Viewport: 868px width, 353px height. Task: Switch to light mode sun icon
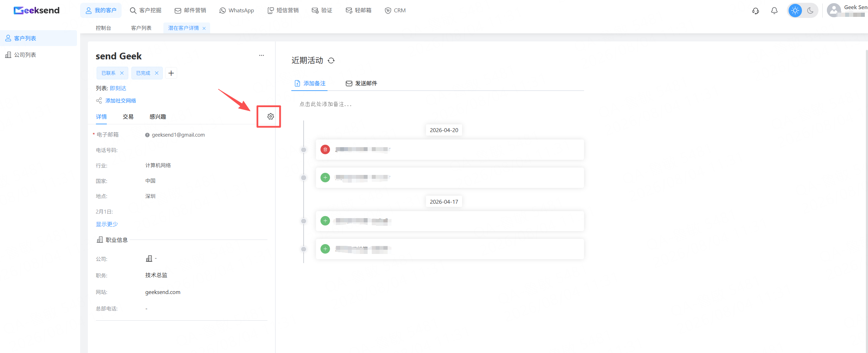(x=795, y=11)
